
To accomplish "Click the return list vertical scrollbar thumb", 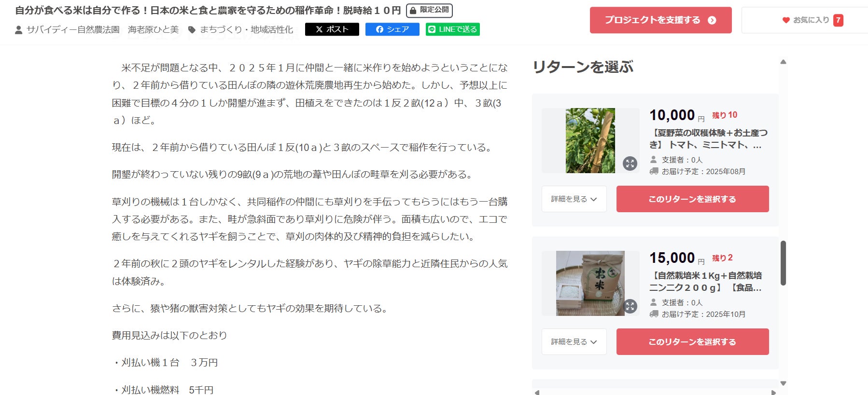I will pos(783,263).
